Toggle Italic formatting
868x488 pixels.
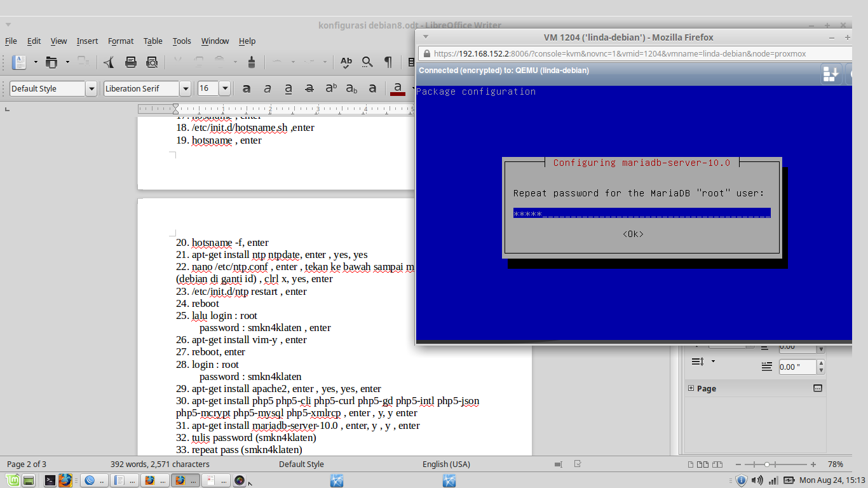(x=268, y=88)
